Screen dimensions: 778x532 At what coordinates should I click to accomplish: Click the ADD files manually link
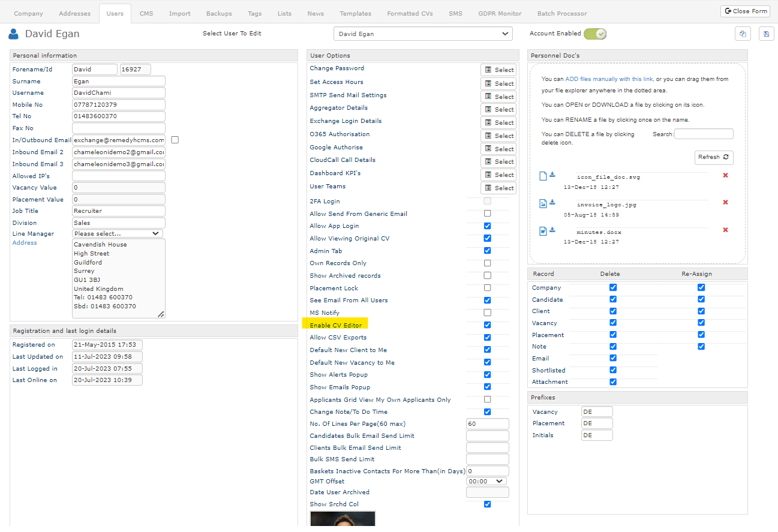click(x=609, y=79)
